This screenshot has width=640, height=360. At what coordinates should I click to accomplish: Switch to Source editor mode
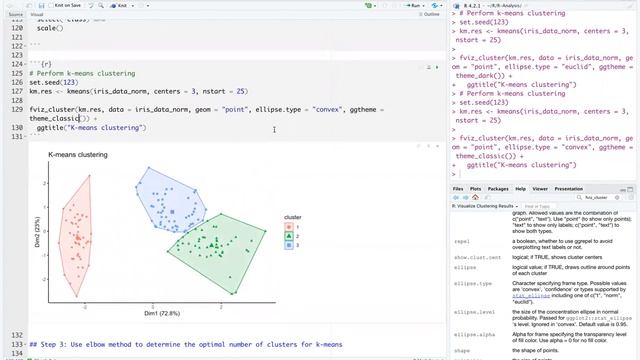[x=16, y=14]
